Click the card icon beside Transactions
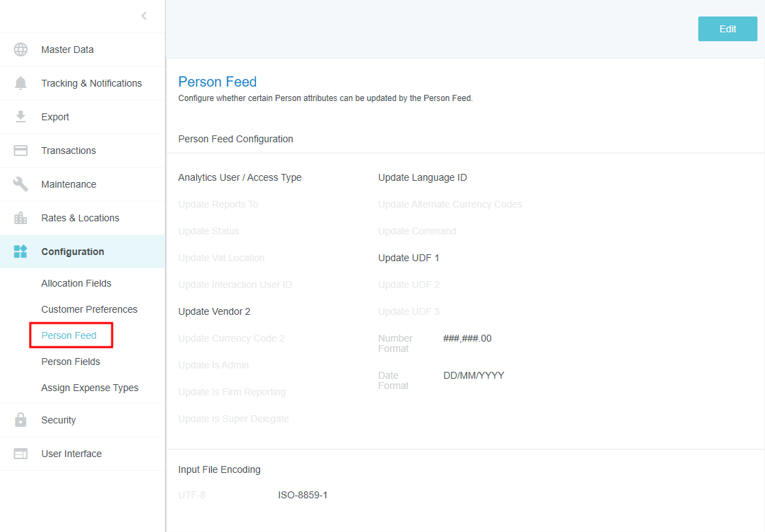 [x=21, y=151]
